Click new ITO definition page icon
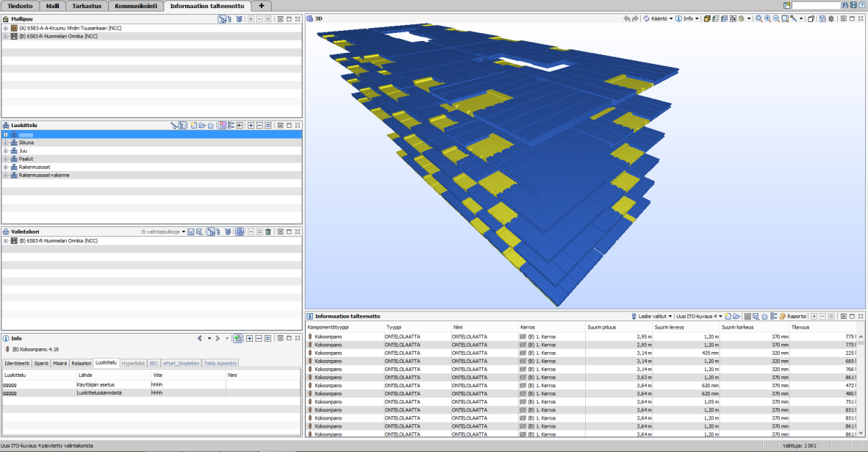 (x=728, y=317)
